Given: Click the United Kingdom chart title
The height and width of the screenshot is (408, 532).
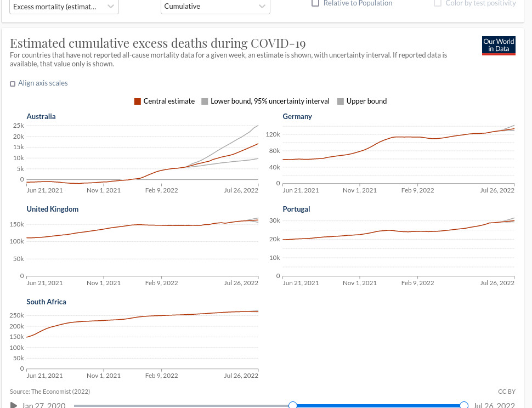Looking at the screenshot, I should pyautogui.click(x=53, y=209).
